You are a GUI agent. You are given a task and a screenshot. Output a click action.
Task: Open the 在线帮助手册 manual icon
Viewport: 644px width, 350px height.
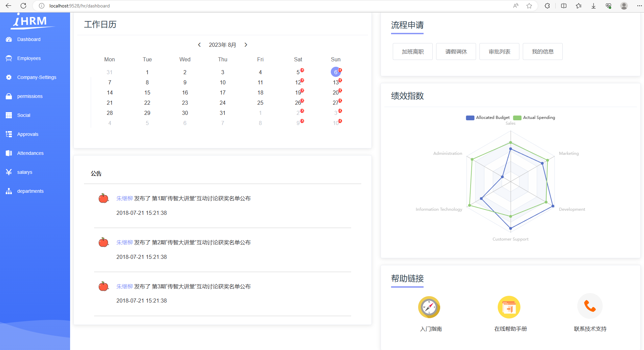tap(509, 307)
